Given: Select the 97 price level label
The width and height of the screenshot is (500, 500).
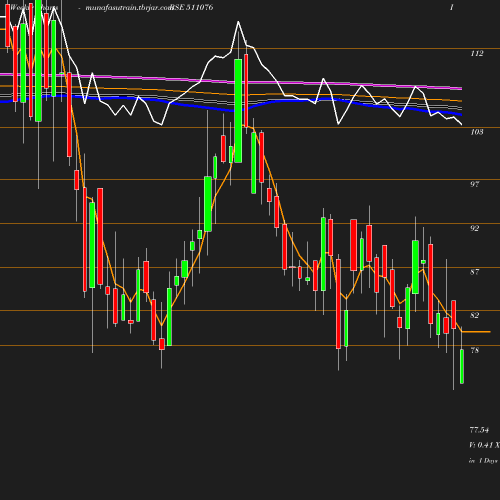Looking at the screenshot, I should click(x=475, y=184).
